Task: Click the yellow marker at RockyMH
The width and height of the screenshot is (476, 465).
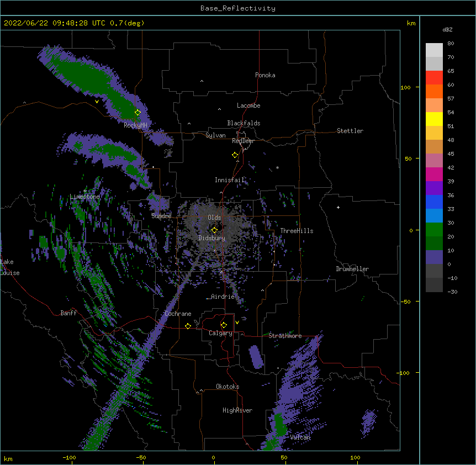Action: [137, 112]
